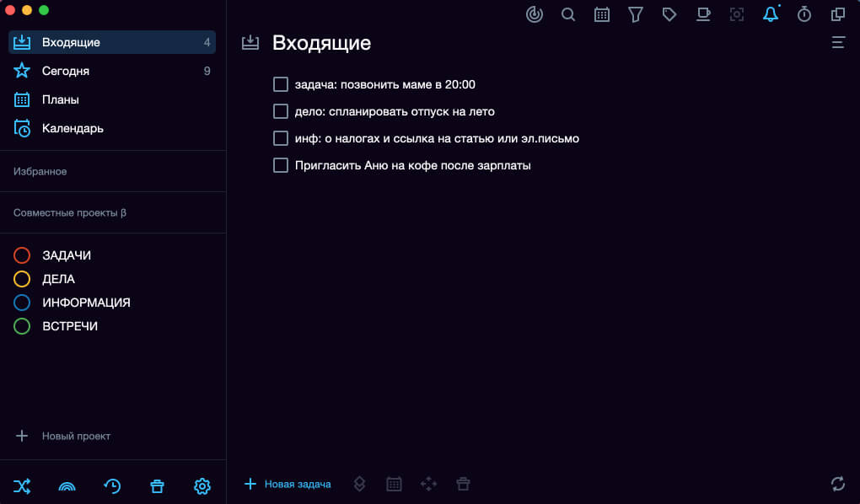Image resolution: width=860 pixels, height=504 pixels.
Task: Select task text 'дело: спланировать отпуск на лето'
Action: click(x=395, y=111)
